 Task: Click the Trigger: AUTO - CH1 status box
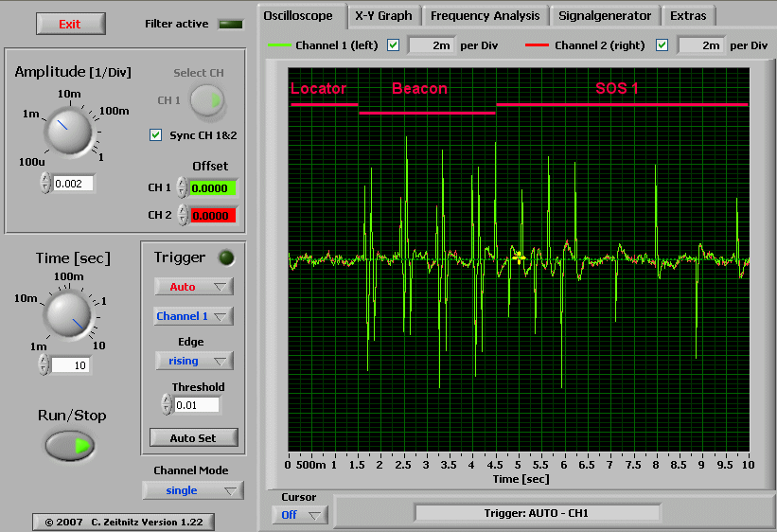(537, 513)
